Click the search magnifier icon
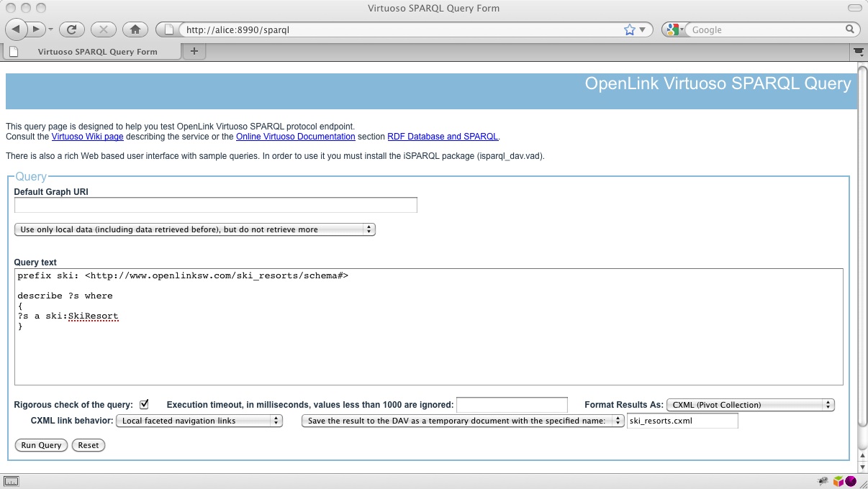 click(850, 29)
